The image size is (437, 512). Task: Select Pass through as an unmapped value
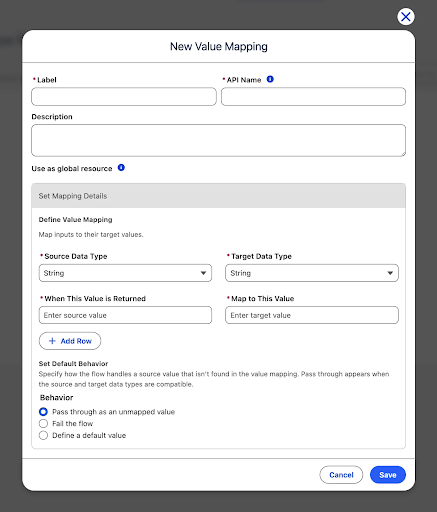coord(43,412)
